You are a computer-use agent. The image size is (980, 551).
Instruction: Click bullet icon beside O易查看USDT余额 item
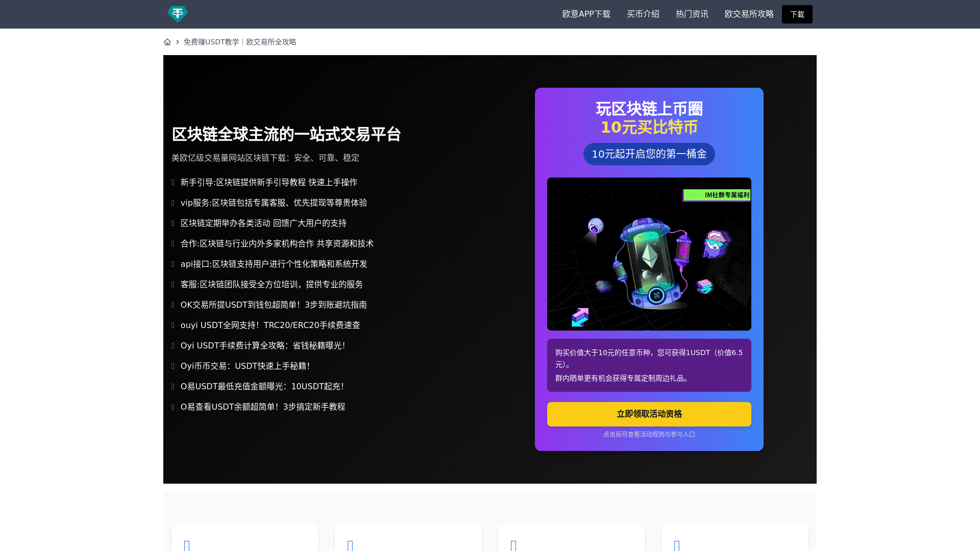[173, 407]
